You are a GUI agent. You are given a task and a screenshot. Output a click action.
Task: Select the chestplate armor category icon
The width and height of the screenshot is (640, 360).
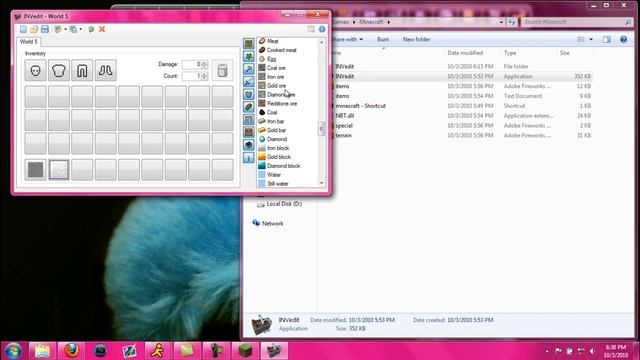[249, 94]
